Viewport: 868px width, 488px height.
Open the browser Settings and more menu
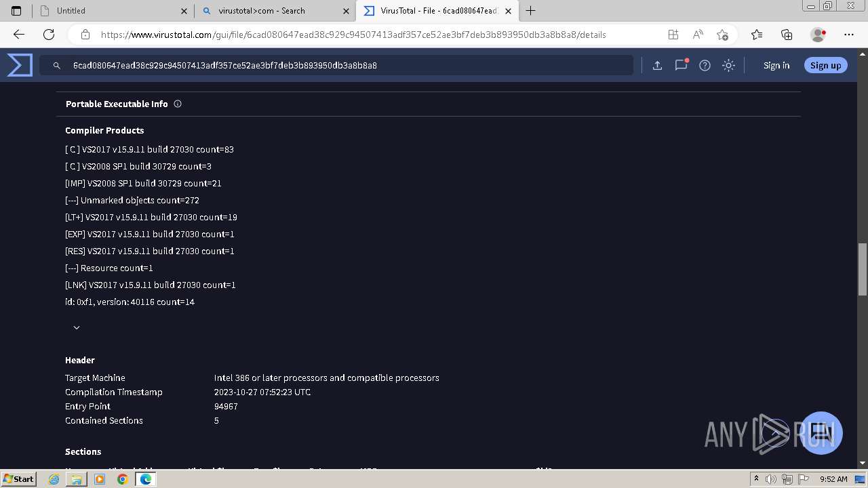(849, 35)
